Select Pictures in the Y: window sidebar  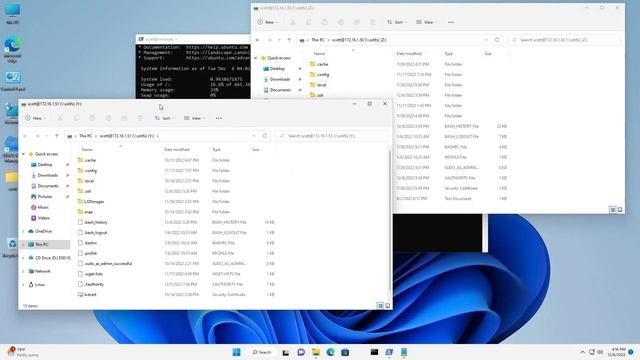click(x=44, y=197)
